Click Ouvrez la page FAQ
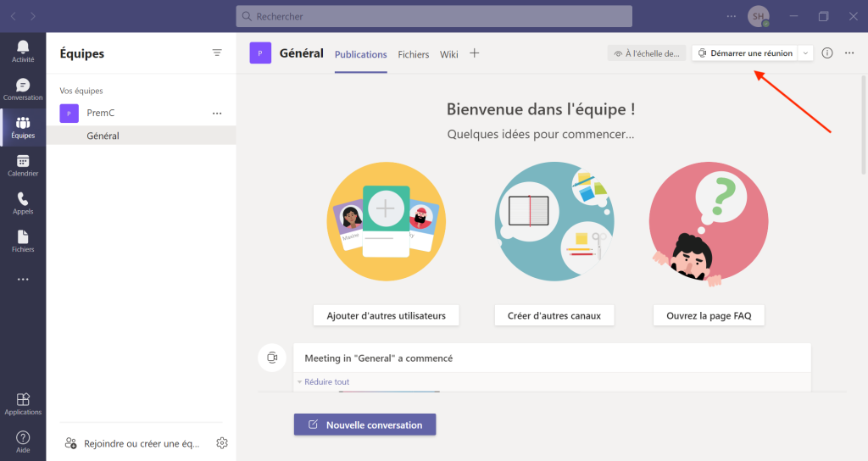868x461 pixels. coord(709,315)
